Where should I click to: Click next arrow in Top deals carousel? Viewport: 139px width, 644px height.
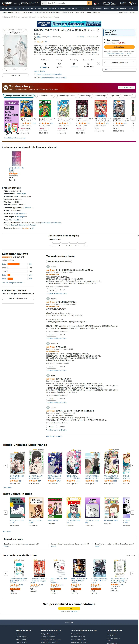coord(133,118)
